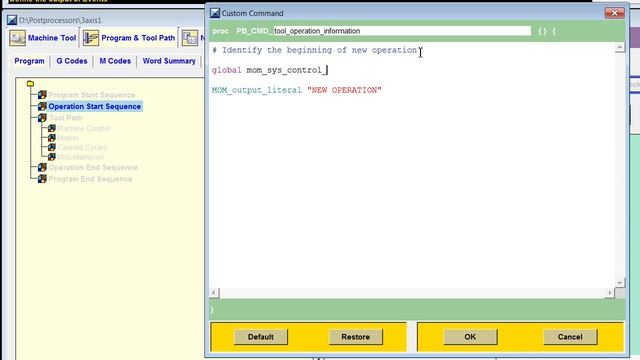Select the Program End Sequence node icon
Image resolution: width=640 pixels, height=360 pixels.
coord(42,179)
